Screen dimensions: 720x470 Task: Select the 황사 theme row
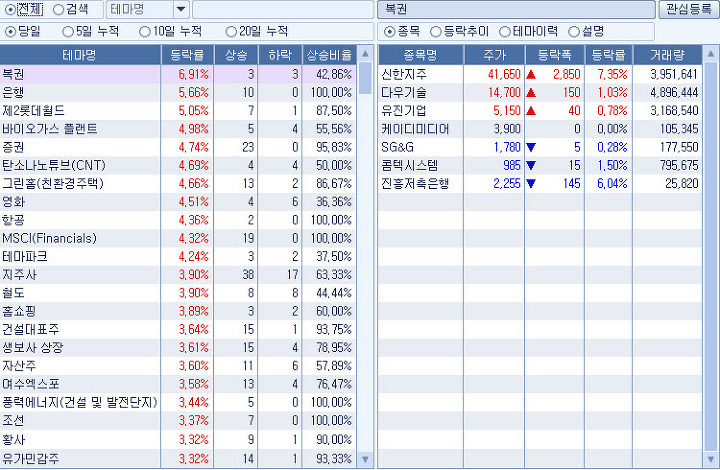pos(178,440)
